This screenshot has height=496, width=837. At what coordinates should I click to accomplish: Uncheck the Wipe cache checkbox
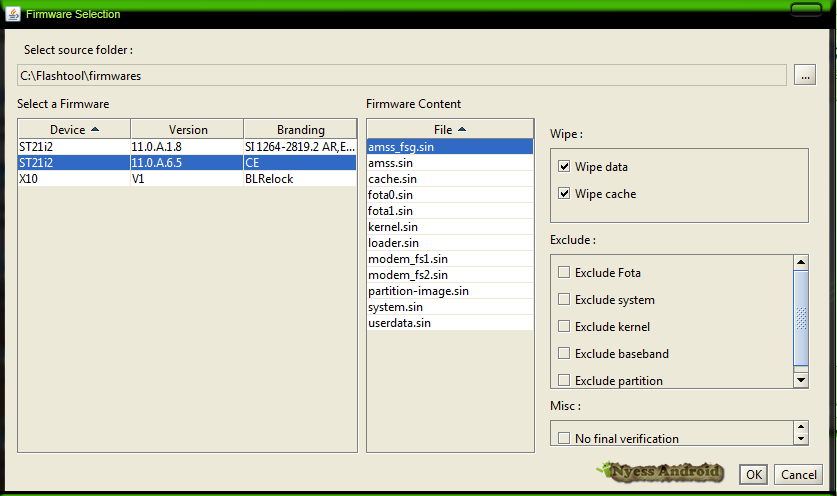564,193
